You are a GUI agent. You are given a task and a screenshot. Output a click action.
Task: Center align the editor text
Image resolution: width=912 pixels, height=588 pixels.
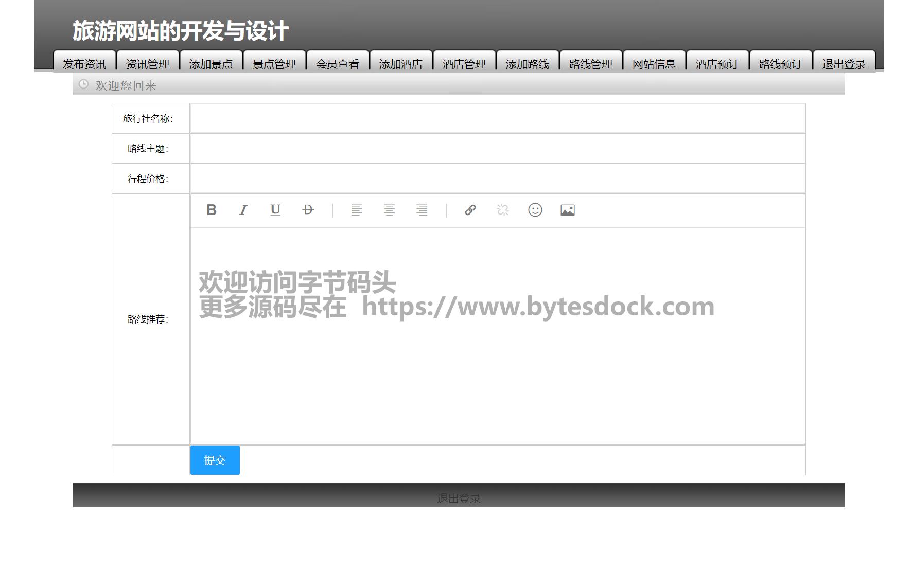389,210
